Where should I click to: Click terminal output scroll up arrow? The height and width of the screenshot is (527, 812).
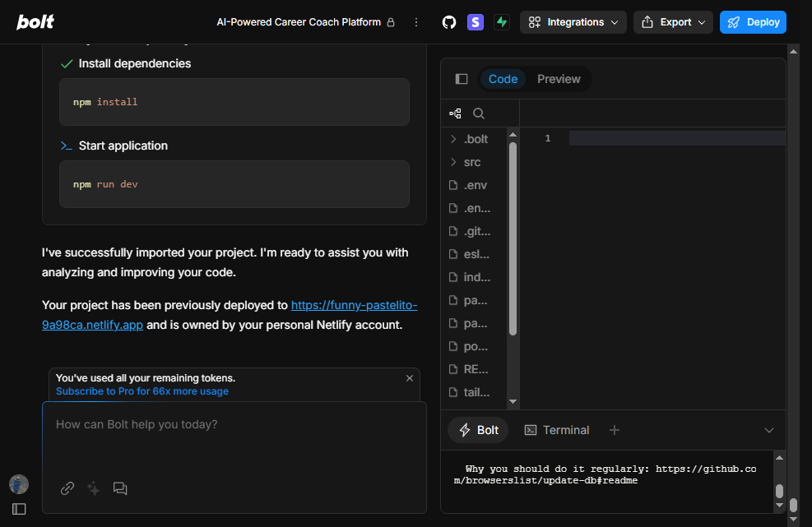[x=779, y=458]
